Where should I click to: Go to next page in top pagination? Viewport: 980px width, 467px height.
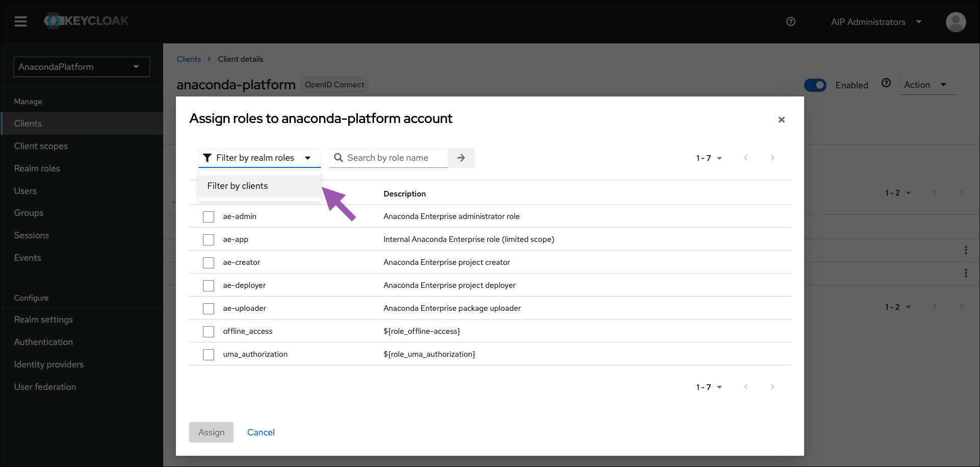click(x=772, y=158)
